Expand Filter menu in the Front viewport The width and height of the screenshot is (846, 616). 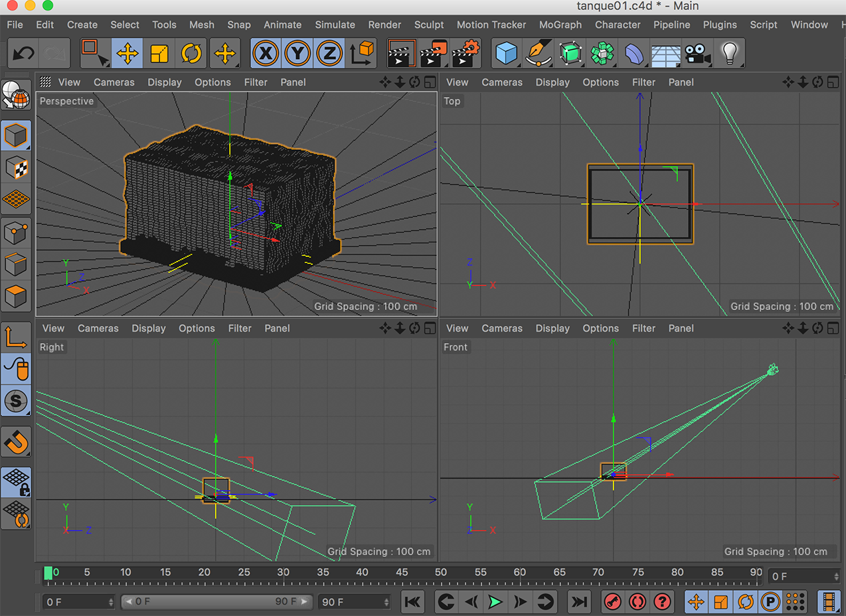(x=643, y=328)
